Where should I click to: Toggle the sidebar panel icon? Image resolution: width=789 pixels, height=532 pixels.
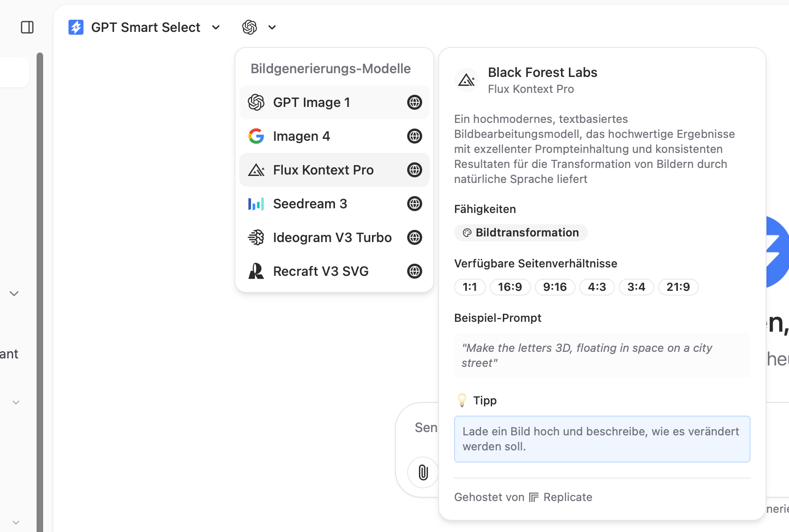coord(27,27)
